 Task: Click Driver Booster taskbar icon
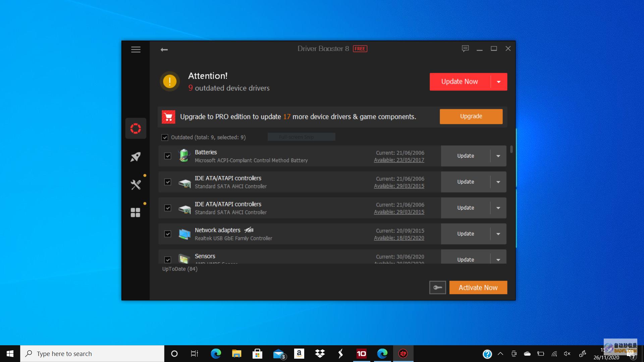pos(403,354)
